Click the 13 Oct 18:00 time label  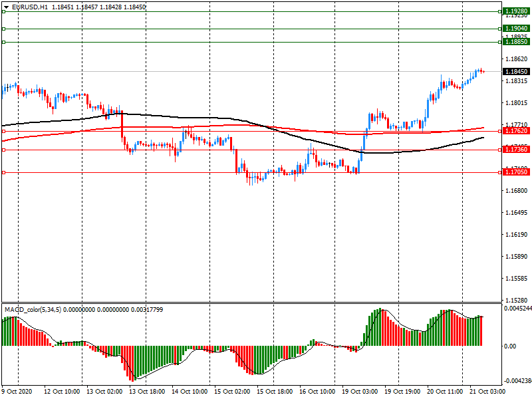tap(147, 391)
